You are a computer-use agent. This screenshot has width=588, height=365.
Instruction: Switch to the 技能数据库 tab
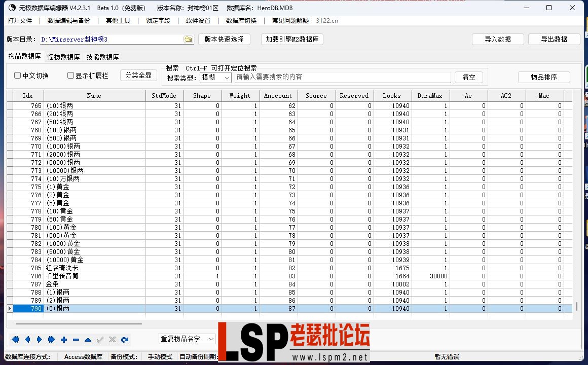pyautogui.click(x=102, y=57)
